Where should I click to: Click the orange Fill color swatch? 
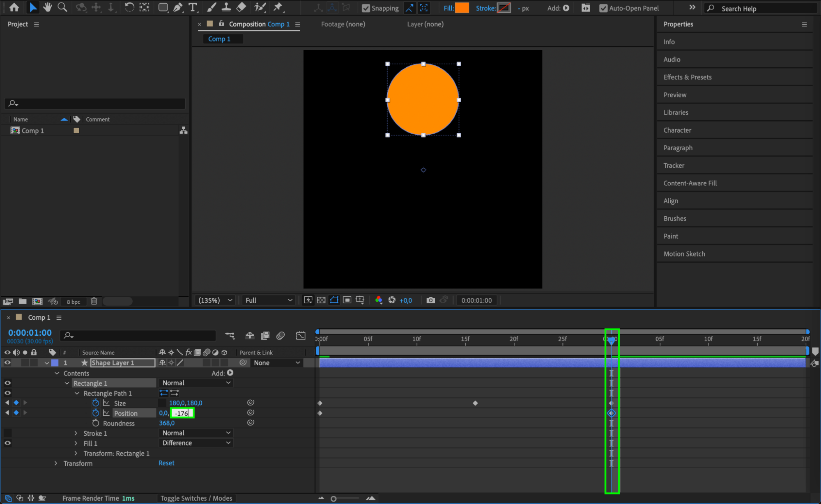coord(462,8)
